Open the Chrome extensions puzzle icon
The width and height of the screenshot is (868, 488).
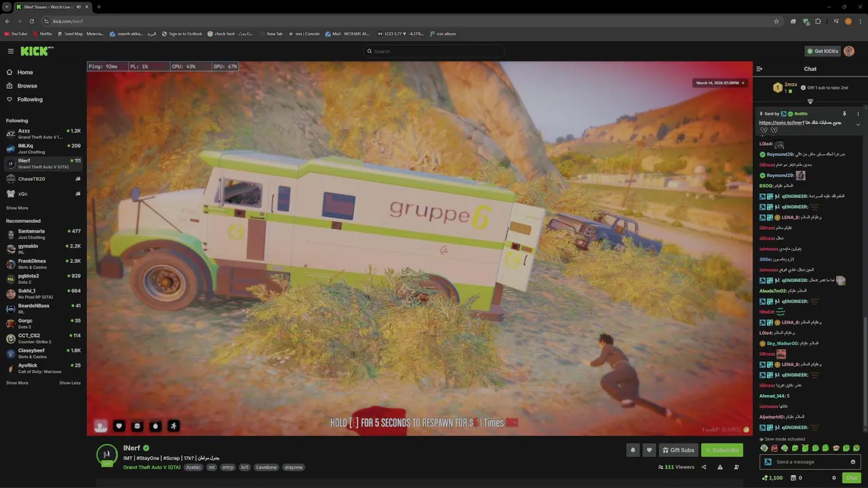click(818, 21)
